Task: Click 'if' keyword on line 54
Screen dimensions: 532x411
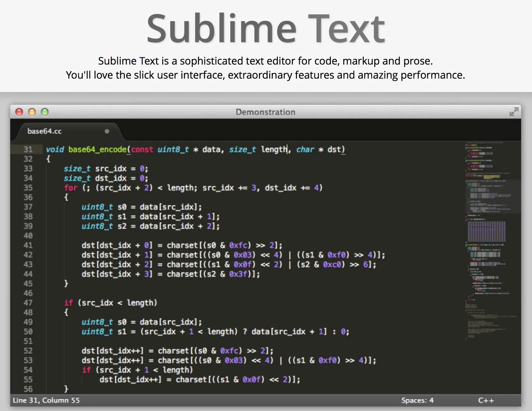Action: 86,370
